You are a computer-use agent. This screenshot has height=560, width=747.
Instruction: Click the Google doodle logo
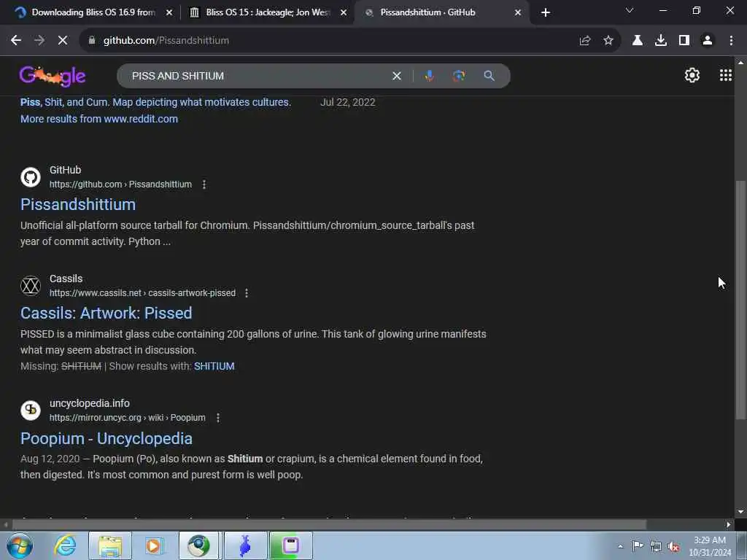tap(53, 76)
